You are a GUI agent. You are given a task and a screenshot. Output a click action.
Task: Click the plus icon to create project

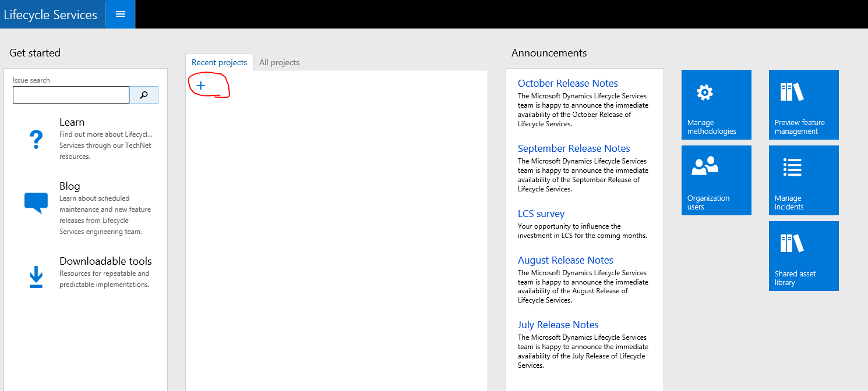200,86
